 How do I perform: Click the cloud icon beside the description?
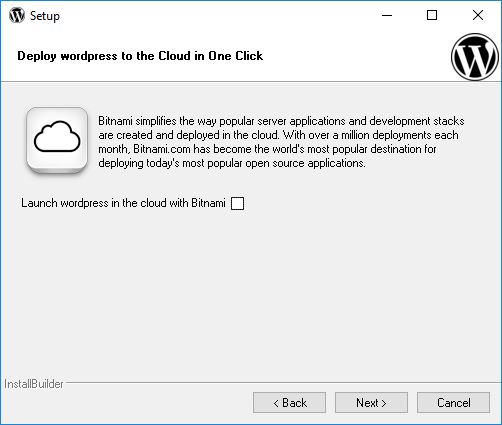57,140
